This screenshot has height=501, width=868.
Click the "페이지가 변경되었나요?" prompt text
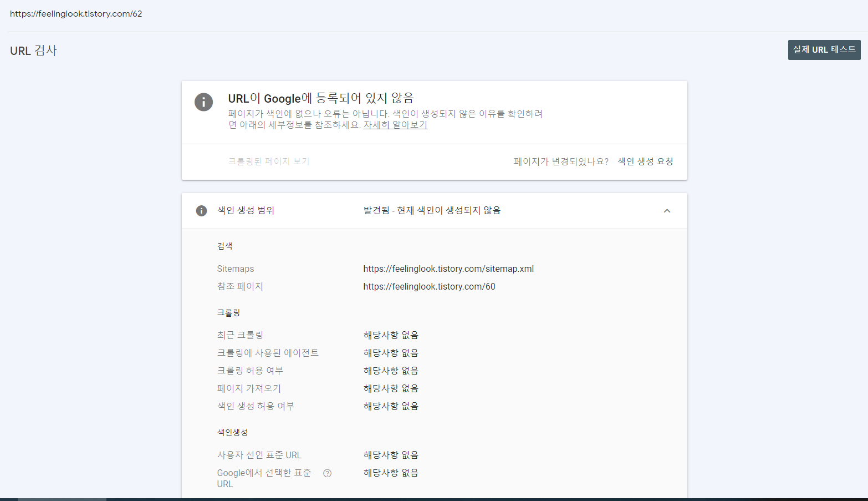coord(560,161)
